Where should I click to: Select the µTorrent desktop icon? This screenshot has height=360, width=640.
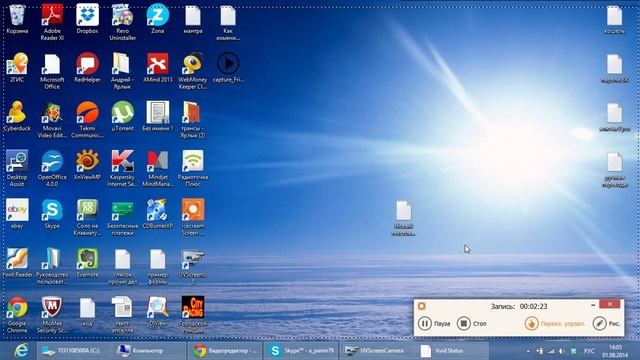click(x=122, y=116)
